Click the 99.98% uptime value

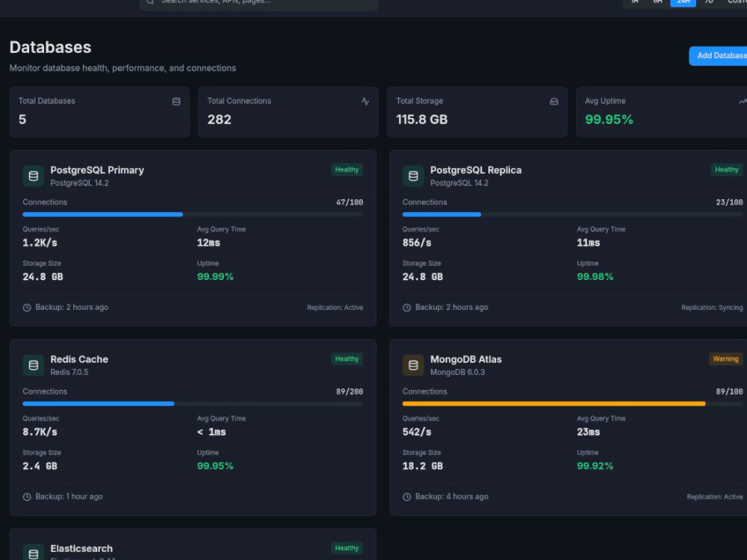pos(595,277)
